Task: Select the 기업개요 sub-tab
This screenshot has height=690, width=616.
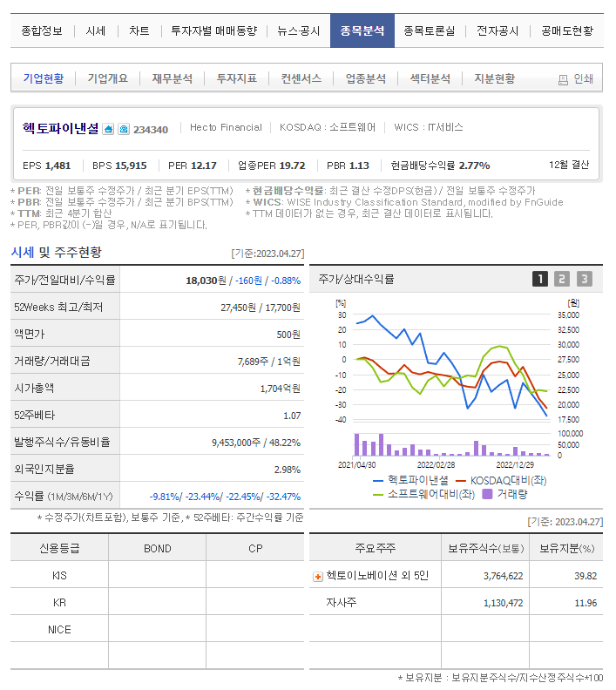Action: tap(108, 78)
